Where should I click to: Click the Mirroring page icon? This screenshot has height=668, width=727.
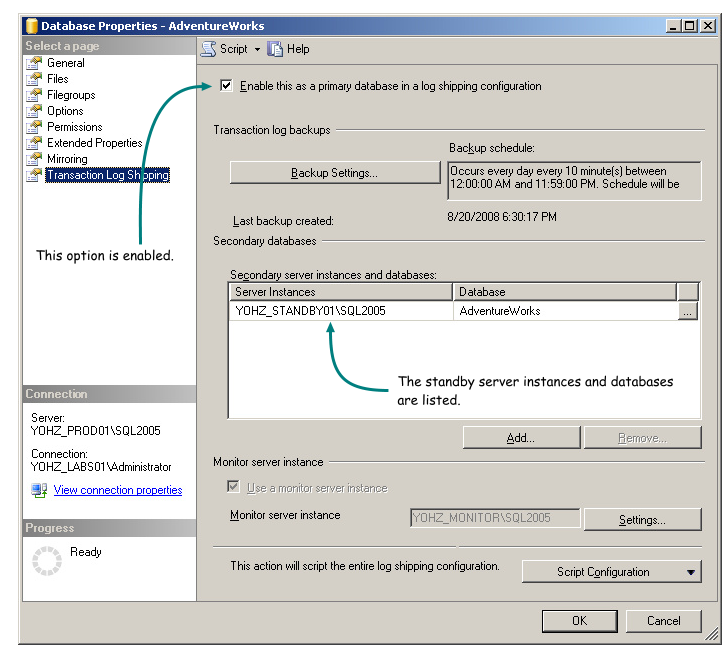34,159
